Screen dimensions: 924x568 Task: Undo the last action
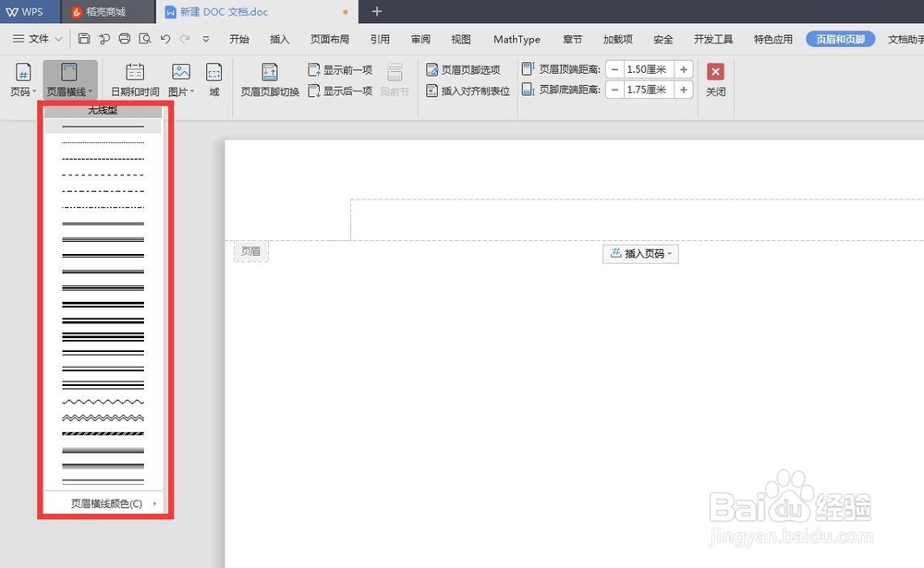click(165, 39)
